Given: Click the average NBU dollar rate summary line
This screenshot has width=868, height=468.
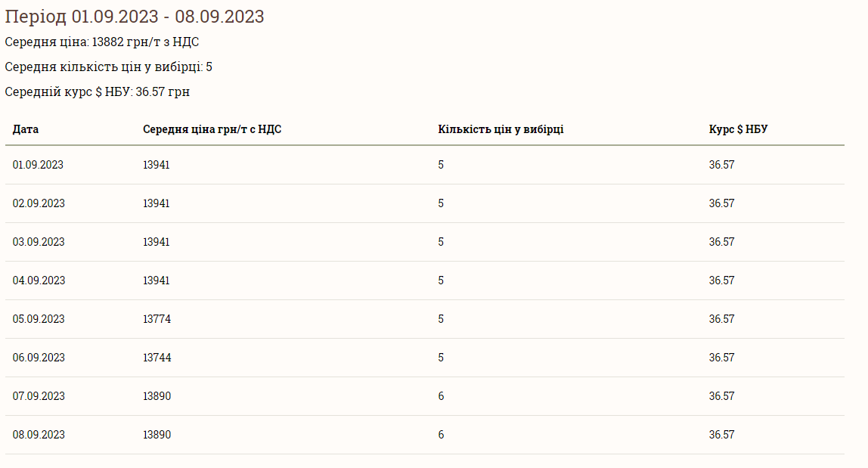Looking at the screenshot, I should pyautogui.click(x=97, y=92).
